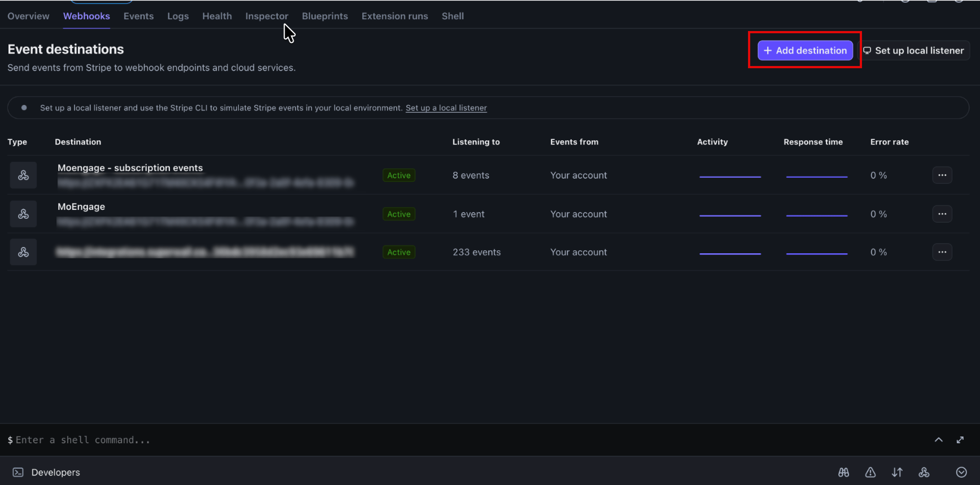980x485 pixels.
Task: Click the Response time column header
Action: pos(813,142)
